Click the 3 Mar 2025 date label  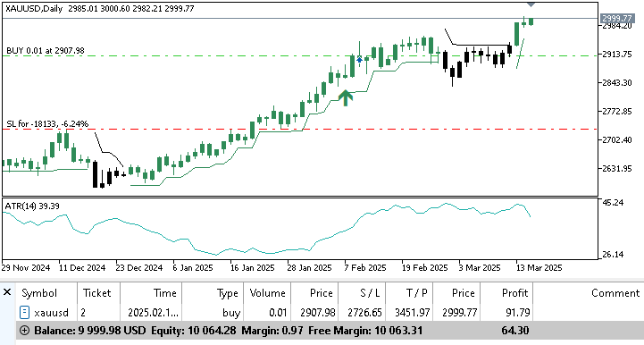(480, 268)
